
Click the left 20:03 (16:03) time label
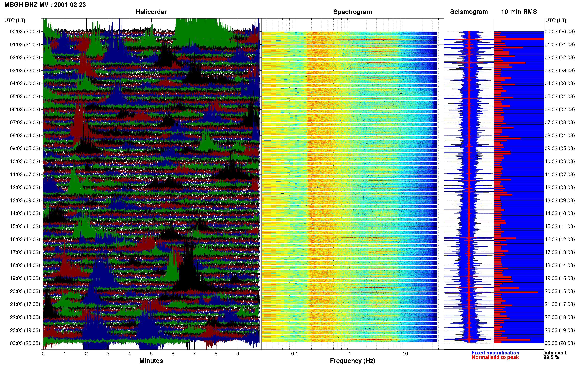click(x=25, y=291)
